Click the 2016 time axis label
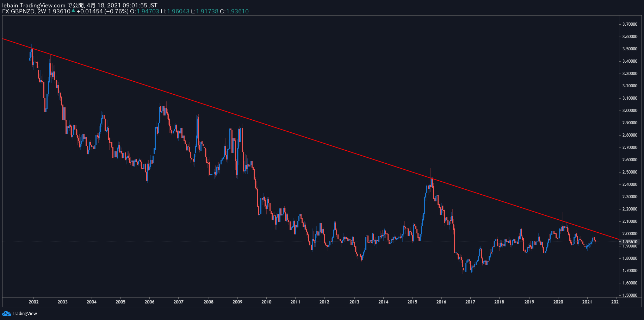 coord(441,302)
